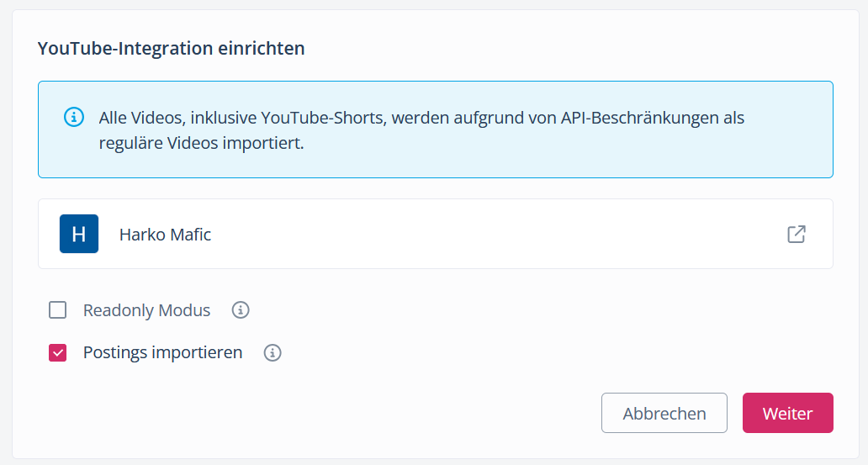Click empty space in the Harko Mafic row
The width and height of the screenshot is (868, 465).
(x=488, y=234)
